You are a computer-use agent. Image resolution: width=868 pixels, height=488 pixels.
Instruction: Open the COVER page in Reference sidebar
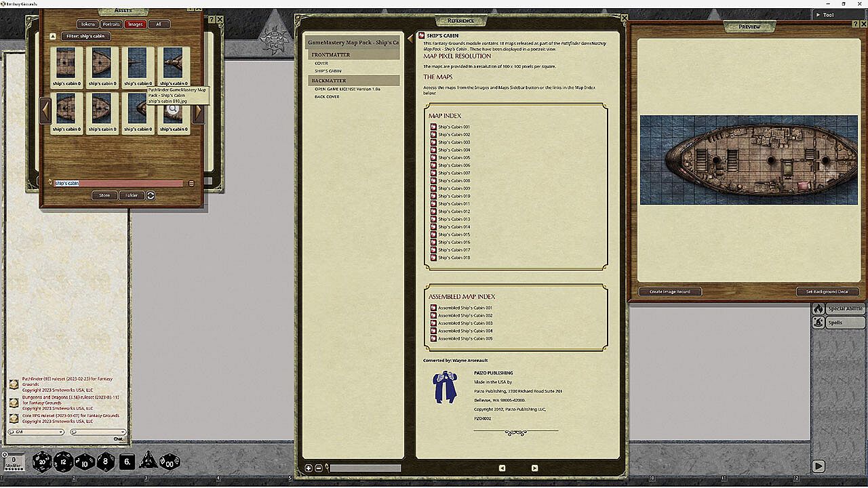[x=321, y=63]
